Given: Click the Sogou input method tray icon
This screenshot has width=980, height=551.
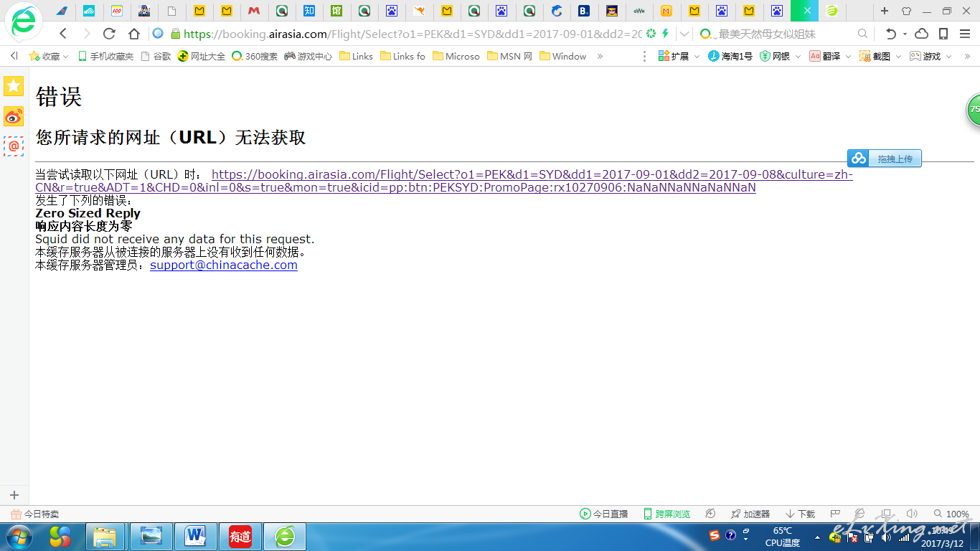Looking at the screenshot, I should [714, 535].
